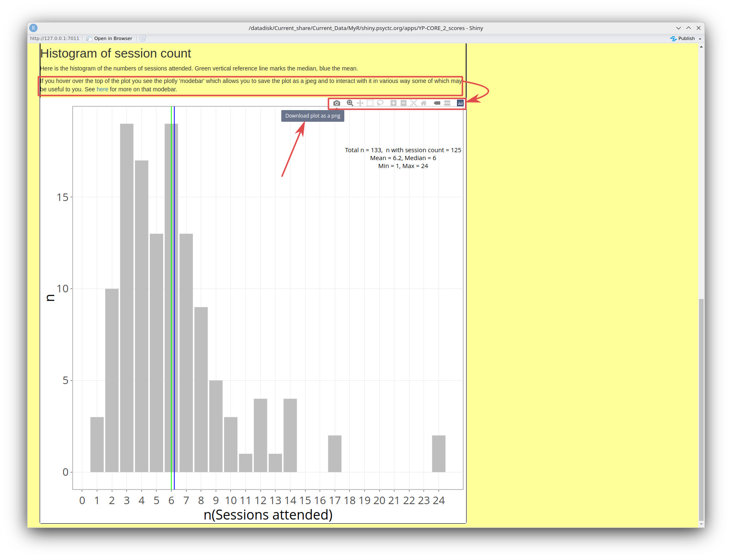The height and width of the screenshot is (560, 732).
Task: Select the Pan tool in modebar
Action: (x=360, y=103)
